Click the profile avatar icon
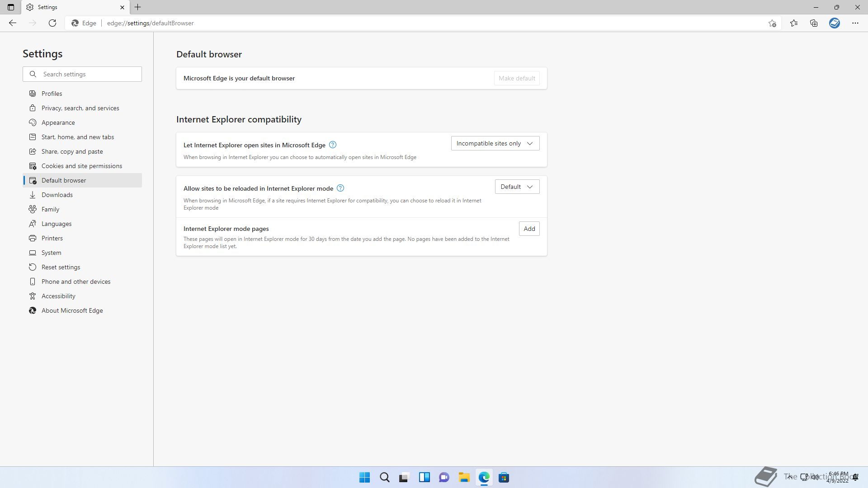The height and width of the screenshot is (488, 868). click(x=834, y=23)
